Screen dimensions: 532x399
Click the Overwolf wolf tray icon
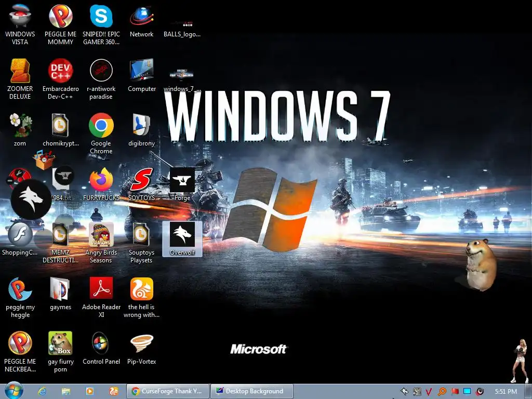point(404,392)
